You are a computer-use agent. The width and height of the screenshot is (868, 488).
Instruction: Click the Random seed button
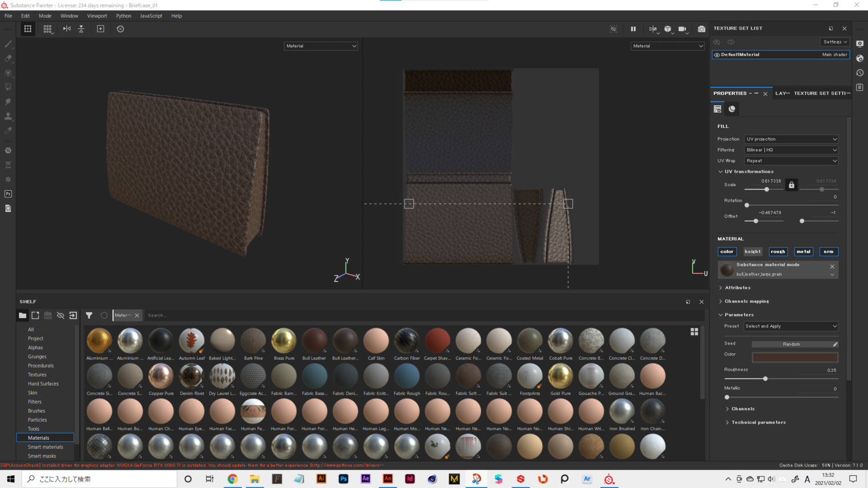[x=791, y=344]
